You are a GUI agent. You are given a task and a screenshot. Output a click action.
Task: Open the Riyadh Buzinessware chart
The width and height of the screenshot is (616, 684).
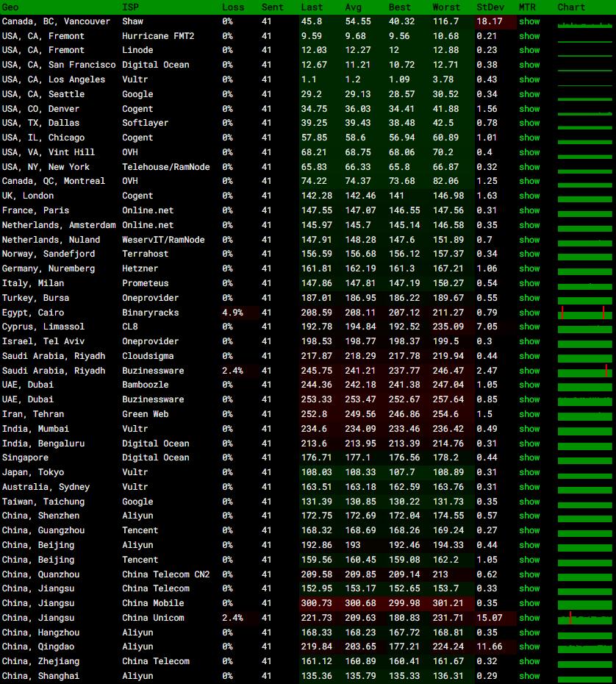pyautogui.click(x=584, y=371)
